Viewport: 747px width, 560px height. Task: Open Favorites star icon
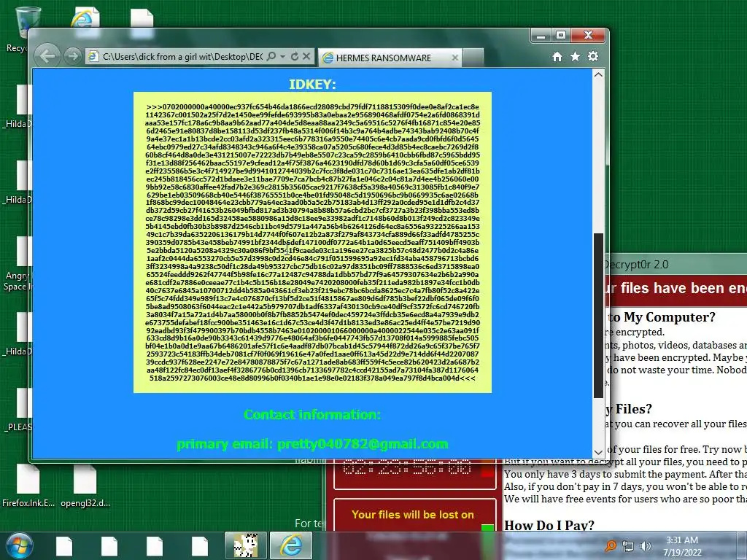tap(575, 57)
